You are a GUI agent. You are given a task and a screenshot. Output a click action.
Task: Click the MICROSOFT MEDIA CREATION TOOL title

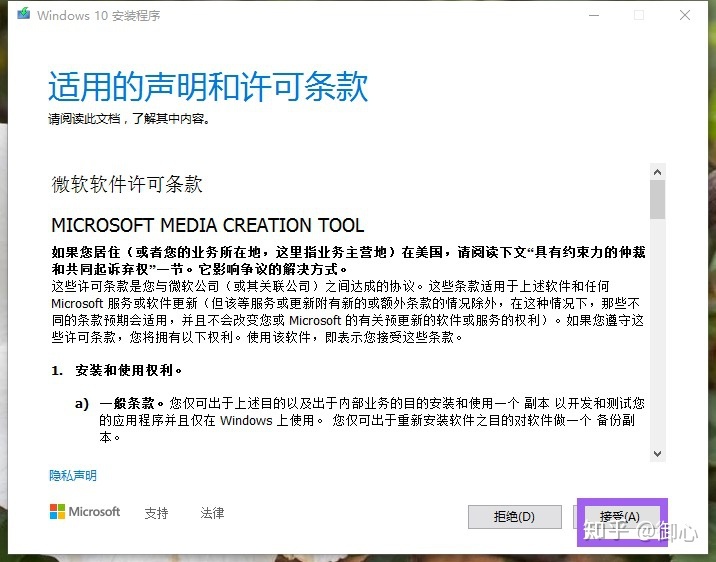tap(208, 225)
